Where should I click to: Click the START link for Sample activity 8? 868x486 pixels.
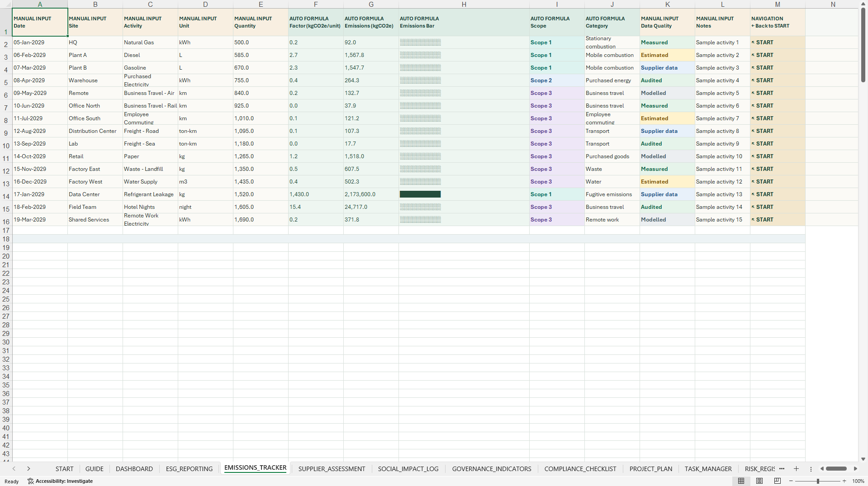coord(764,131)
